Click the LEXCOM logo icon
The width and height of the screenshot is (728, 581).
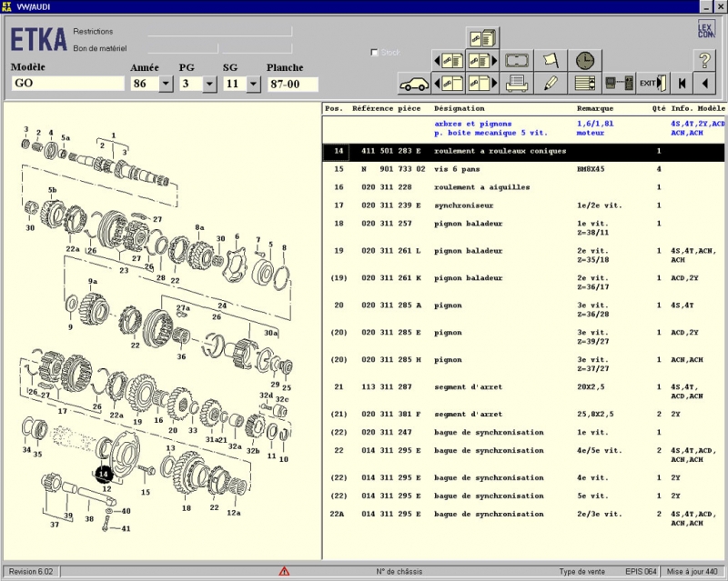pyautogui.click(x=705, y=29)
